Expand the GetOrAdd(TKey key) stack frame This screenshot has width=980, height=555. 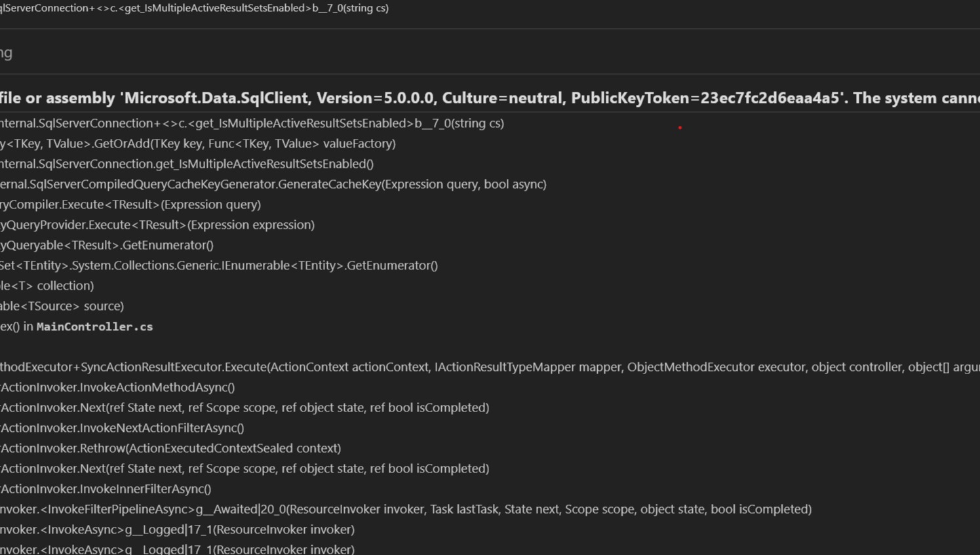[197, 144]
